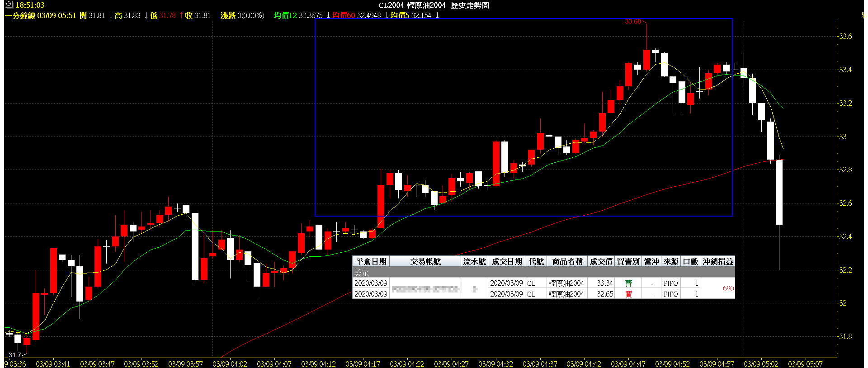Click the 均價12 moving average label
This screenshot has width=868, height=368.
click(285, 15)
